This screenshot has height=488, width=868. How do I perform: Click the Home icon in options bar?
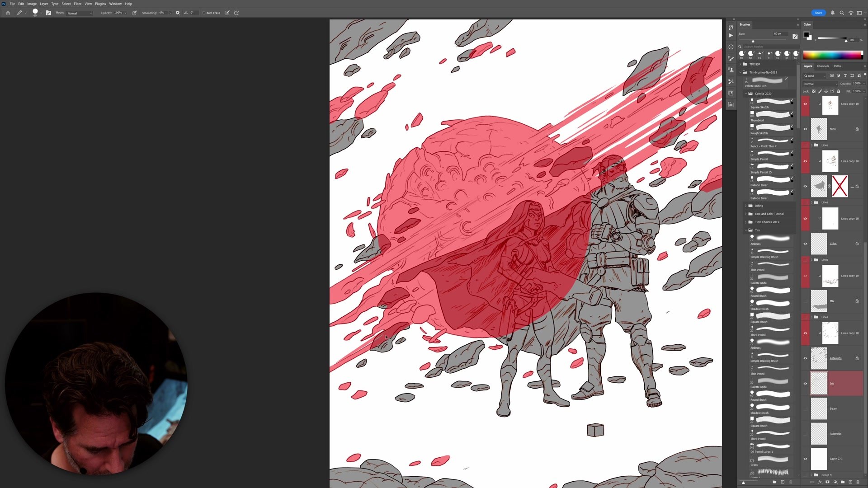coord(8,13)
